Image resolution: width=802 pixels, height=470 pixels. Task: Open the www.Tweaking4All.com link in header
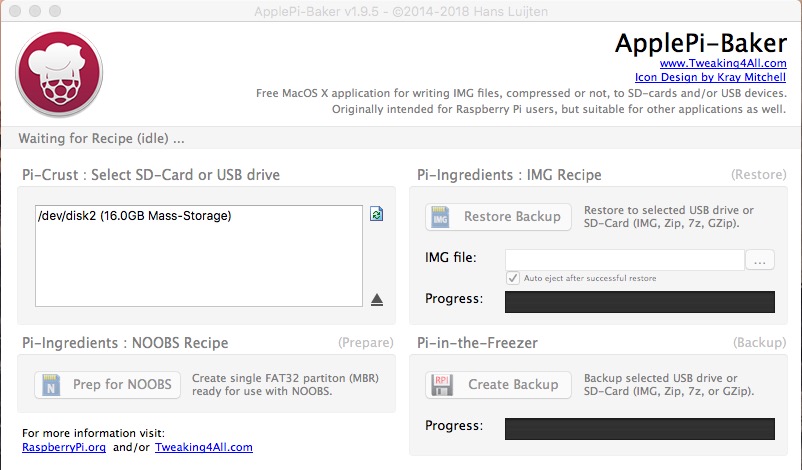click(723, 63)
